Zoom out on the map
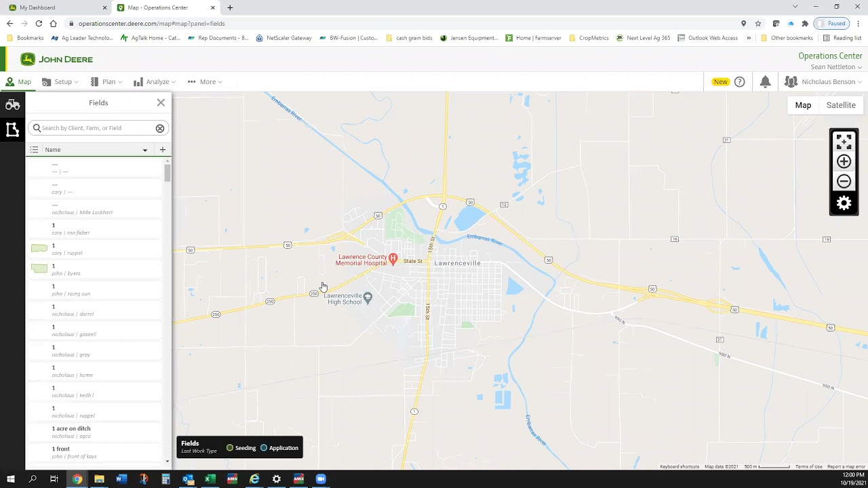 click(844, 181)
